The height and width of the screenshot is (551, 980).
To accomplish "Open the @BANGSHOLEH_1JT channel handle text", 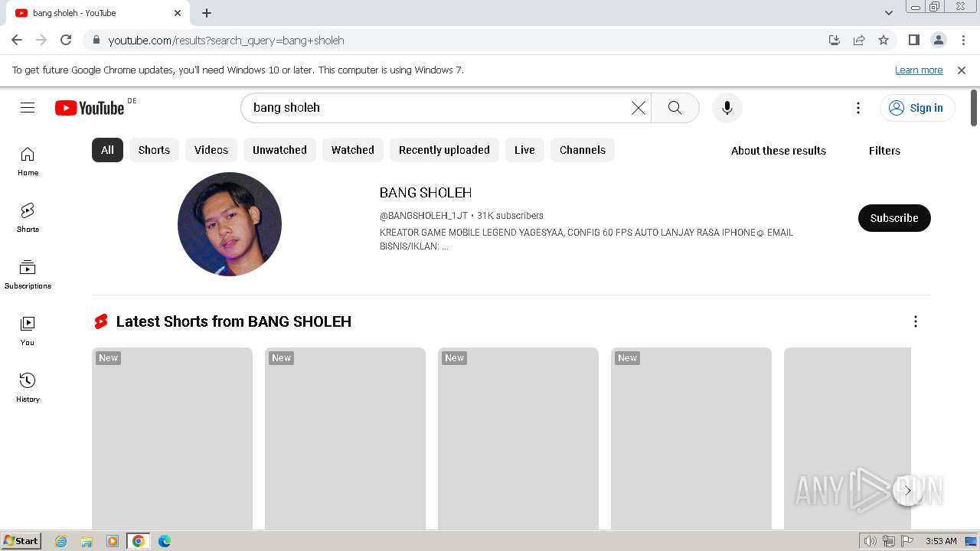I will (x=423, y=216).
